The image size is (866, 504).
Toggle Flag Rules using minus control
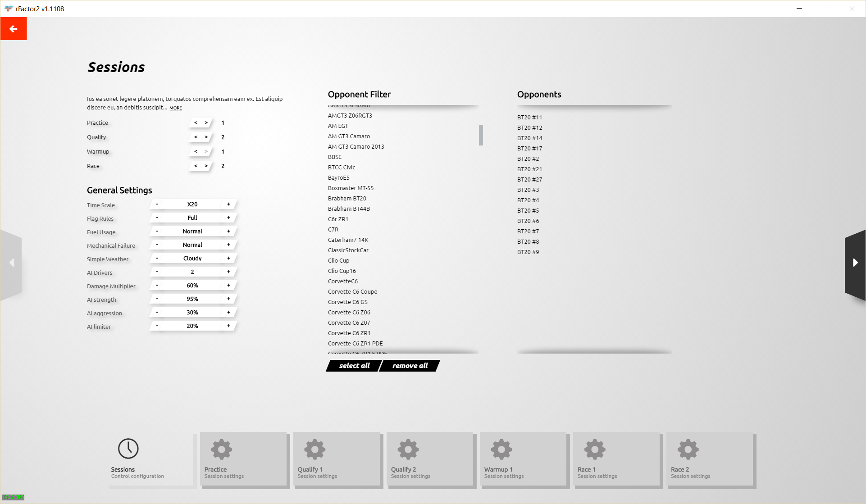point(157,218)
